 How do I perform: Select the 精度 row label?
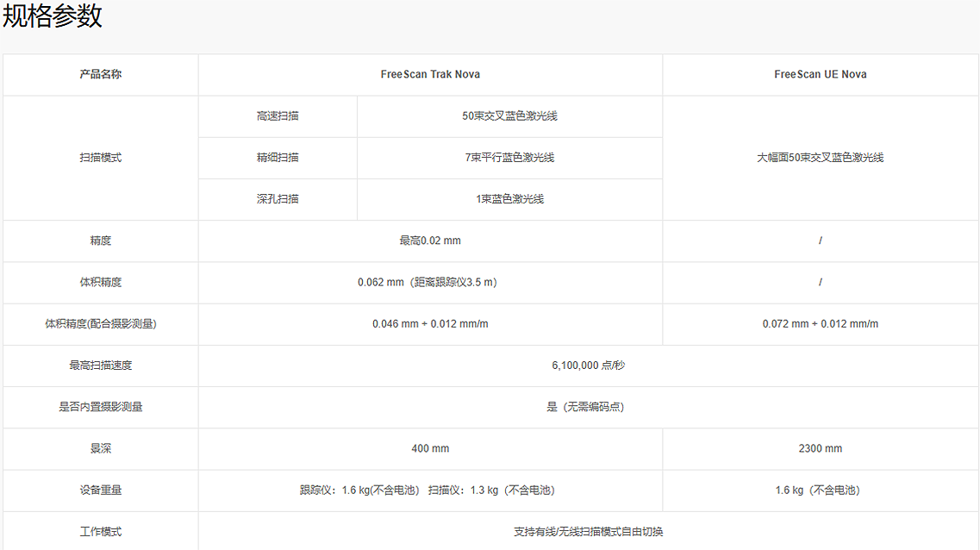[x=101, y=241]
